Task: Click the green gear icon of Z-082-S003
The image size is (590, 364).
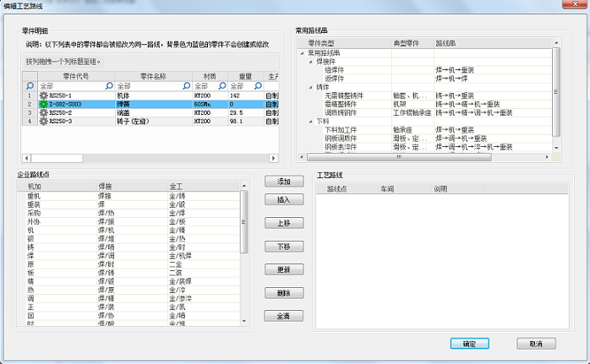Action: tap(44, 104)
